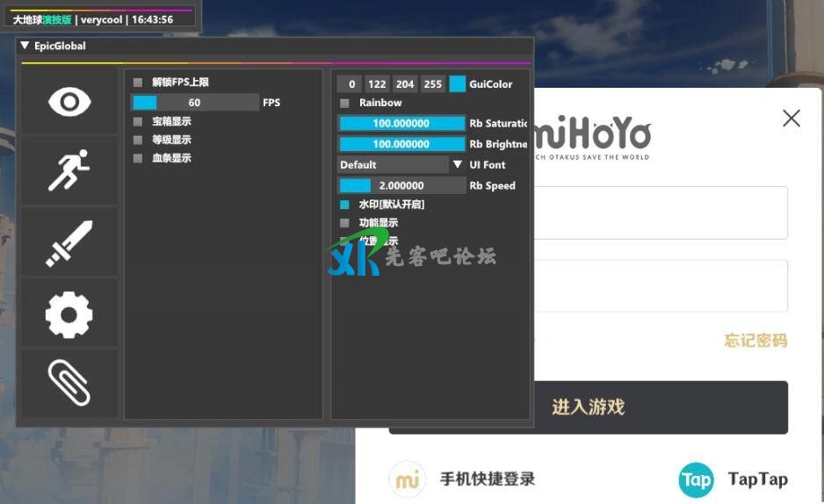This screenshot has width=824, height=504.
Task: Toggle the 宝箱显示 checkbox
Action: (138, 121)
